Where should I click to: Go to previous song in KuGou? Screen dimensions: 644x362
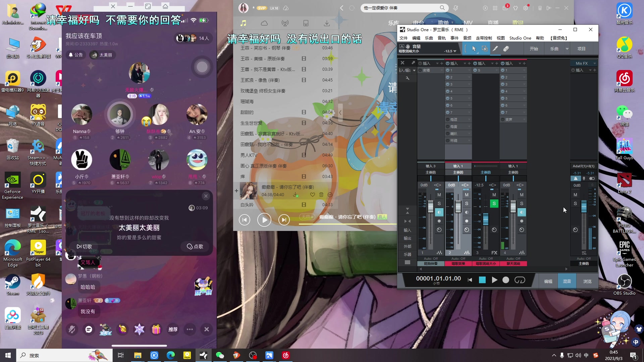point(245,220)
